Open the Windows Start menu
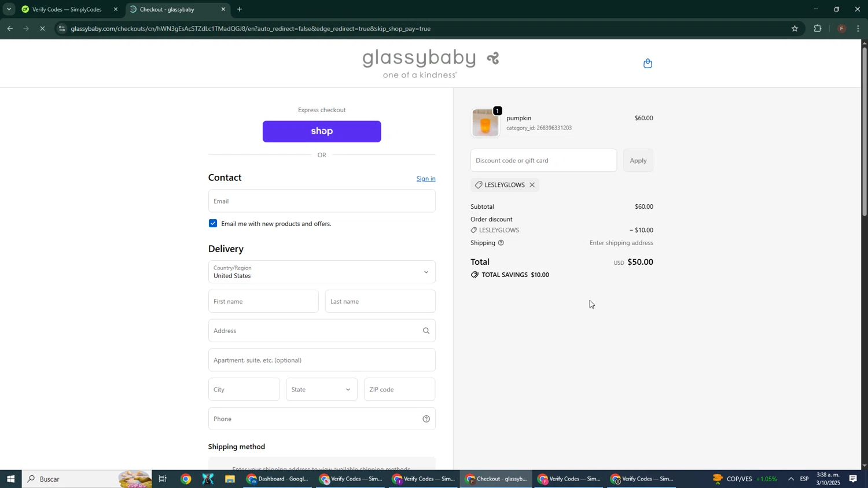This screenshot has width=868, height=488. point(10,479)
